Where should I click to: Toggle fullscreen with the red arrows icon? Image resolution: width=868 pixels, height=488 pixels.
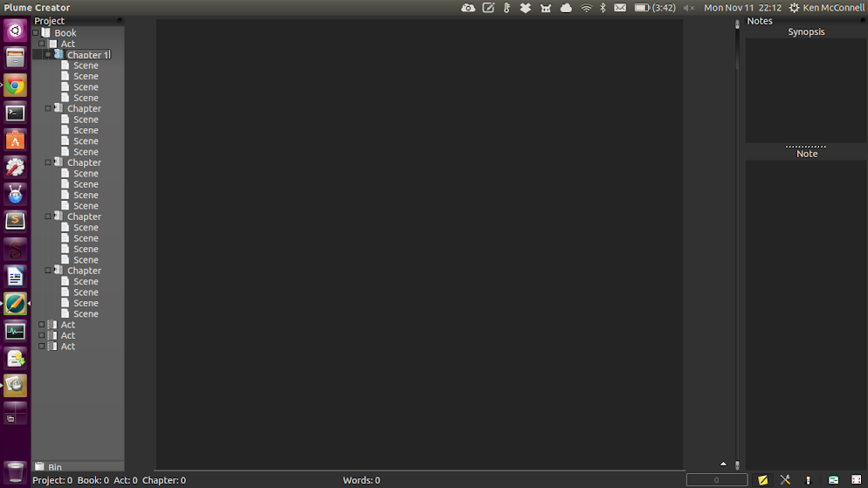coord(857,479)
